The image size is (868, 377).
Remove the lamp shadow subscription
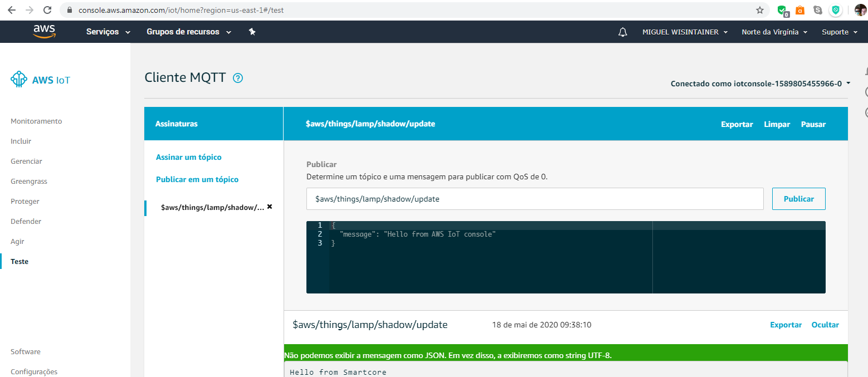pyautogui.click(x=270, y=206)
